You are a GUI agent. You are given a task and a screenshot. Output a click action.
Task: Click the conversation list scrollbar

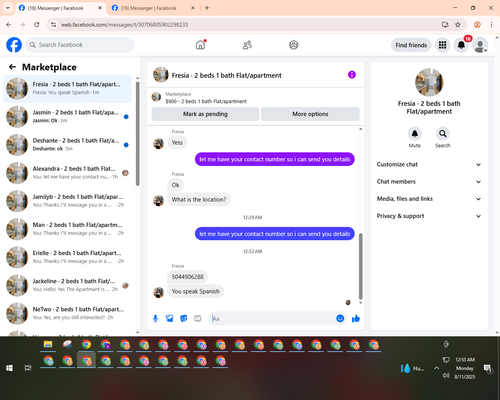[138, 133]
